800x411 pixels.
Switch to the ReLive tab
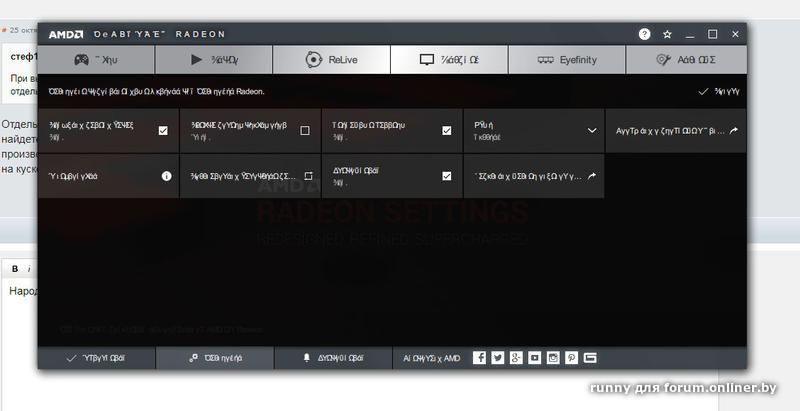tap(332, 60)
